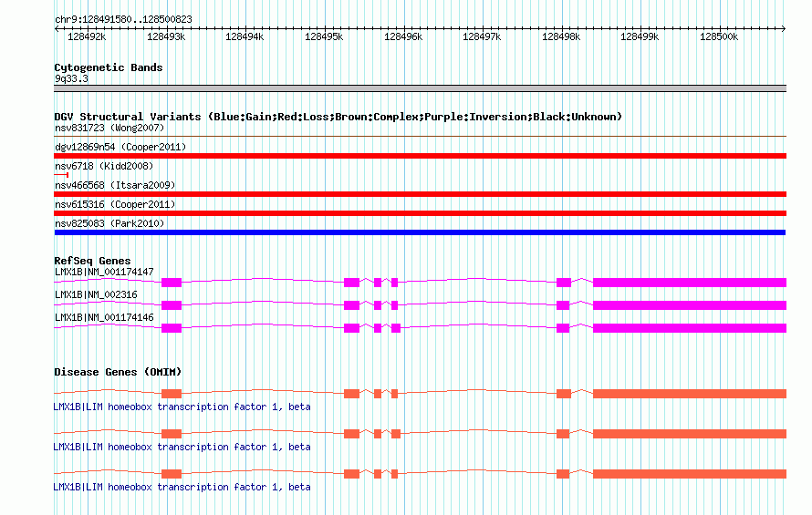
Task: Click the second exon of NM_002316 transcript
Action: [351, 304]
